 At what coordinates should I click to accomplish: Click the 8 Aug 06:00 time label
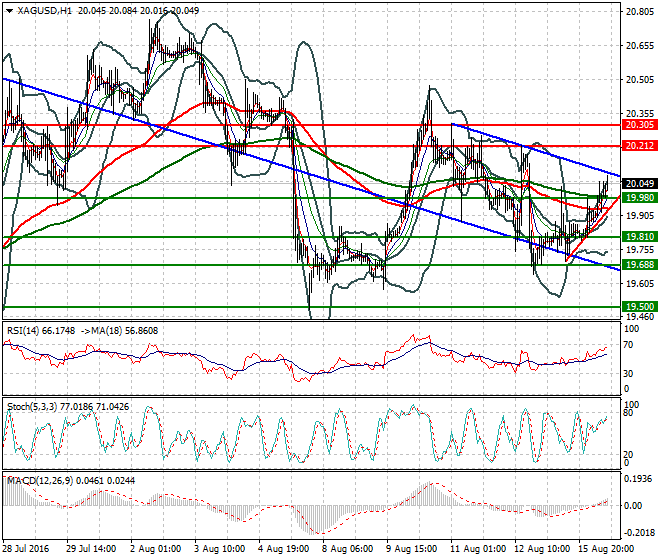click(348, 549)
